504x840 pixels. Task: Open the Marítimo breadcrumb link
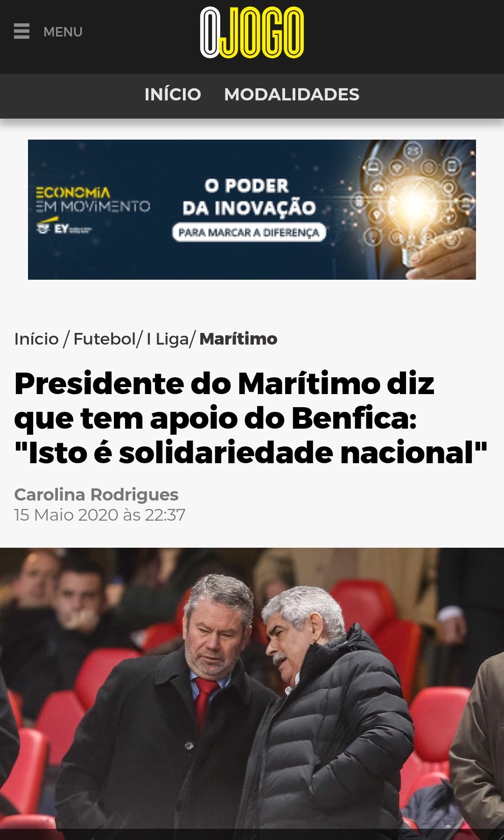tap(238, 339)
